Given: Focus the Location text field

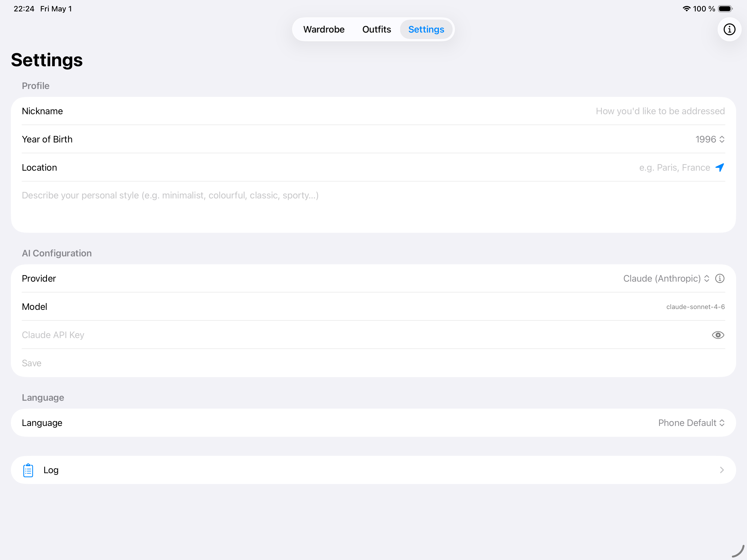Looking at the screenshot, I should [x=675, y=167].
